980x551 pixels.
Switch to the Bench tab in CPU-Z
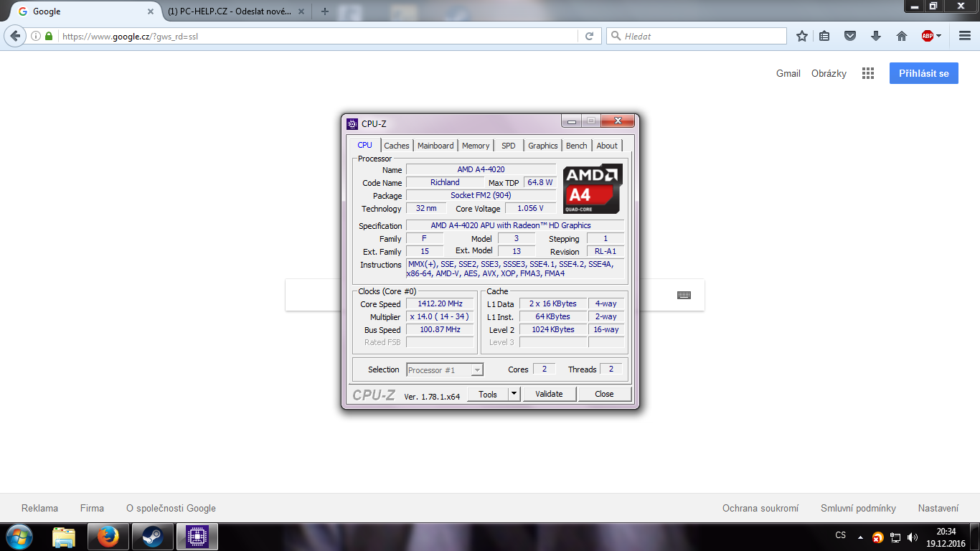(x=577, y=146)
